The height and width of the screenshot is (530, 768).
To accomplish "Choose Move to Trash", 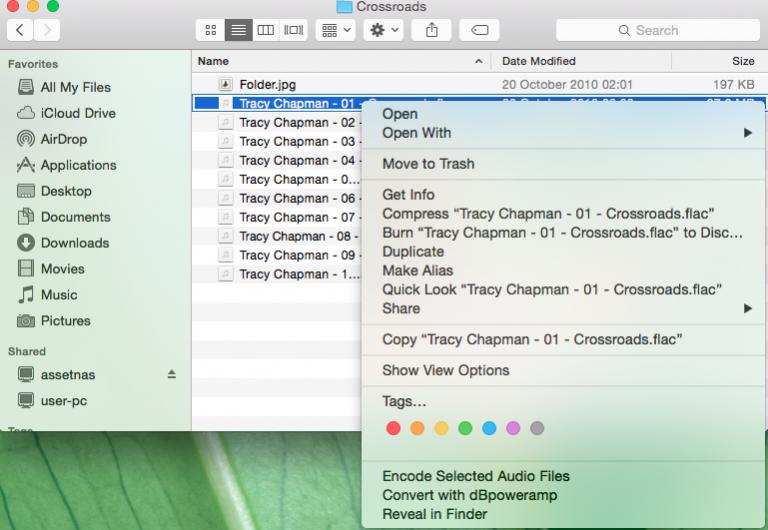I will point(428,164).
